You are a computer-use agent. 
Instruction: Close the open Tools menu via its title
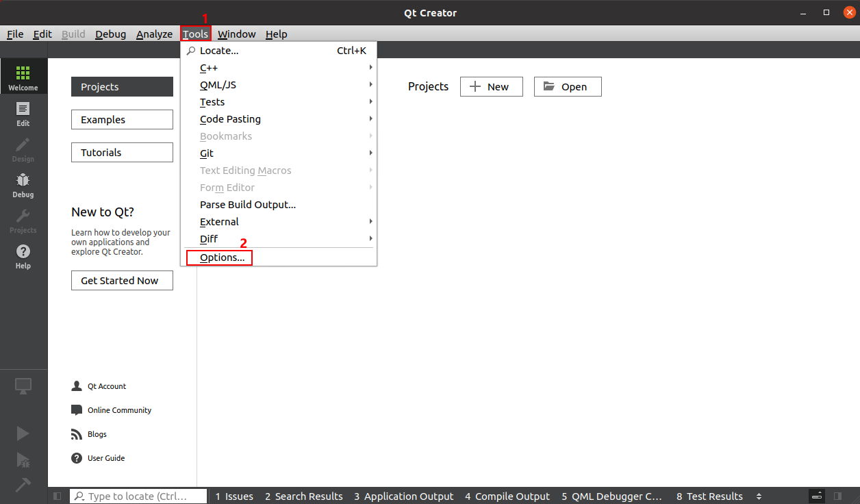point(196,34)
